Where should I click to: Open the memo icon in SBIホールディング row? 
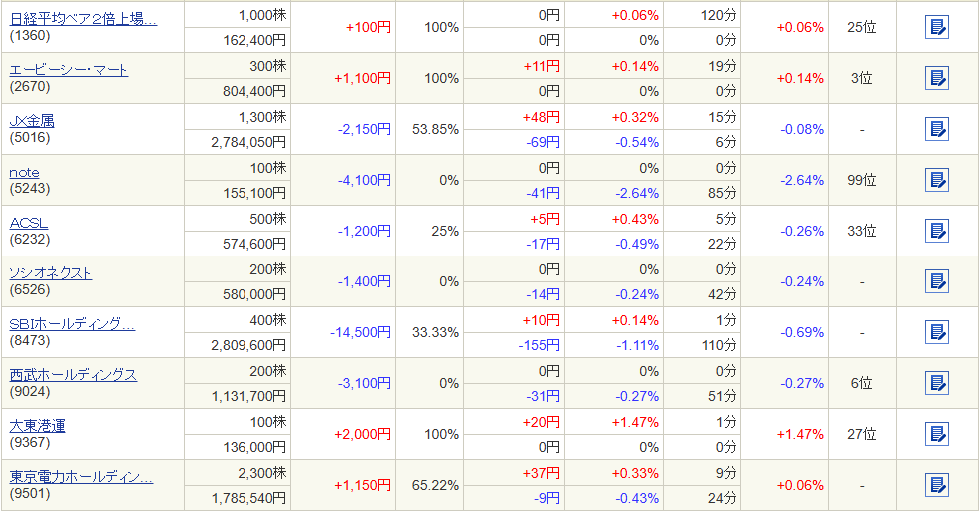[936, 332]
